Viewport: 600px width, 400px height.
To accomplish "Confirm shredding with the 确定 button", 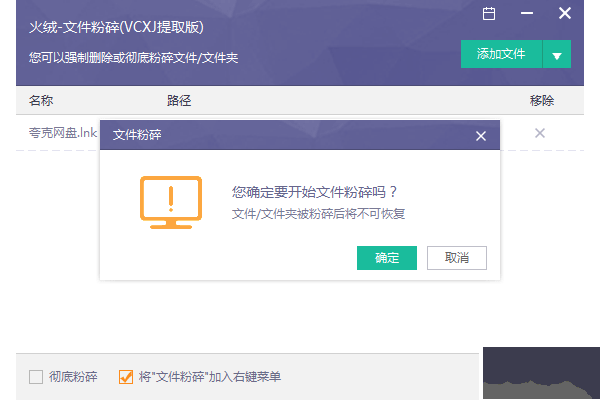I will [x=387, y=258].
